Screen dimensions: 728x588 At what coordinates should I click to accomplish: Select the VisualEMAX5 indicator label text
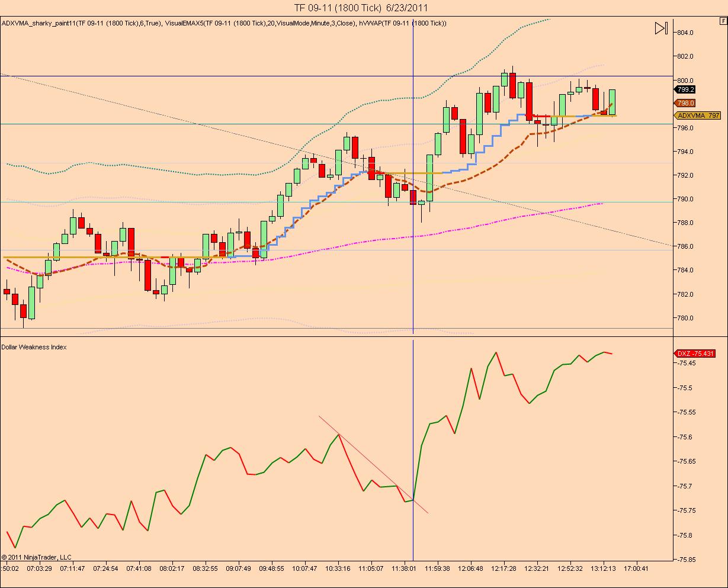(260, 23)
